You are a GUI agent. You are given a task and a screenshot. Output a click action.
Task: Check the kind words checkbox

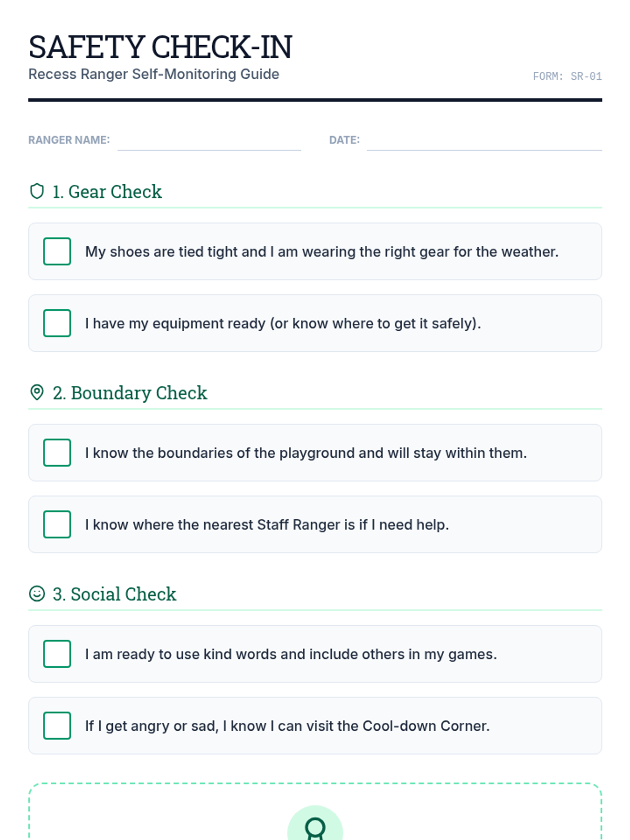57,654
